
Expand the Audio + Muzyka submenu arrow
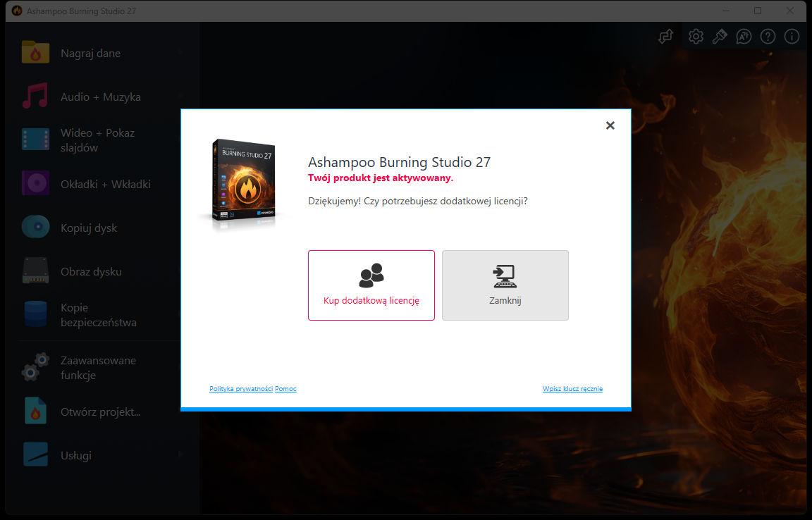(180, 96)
